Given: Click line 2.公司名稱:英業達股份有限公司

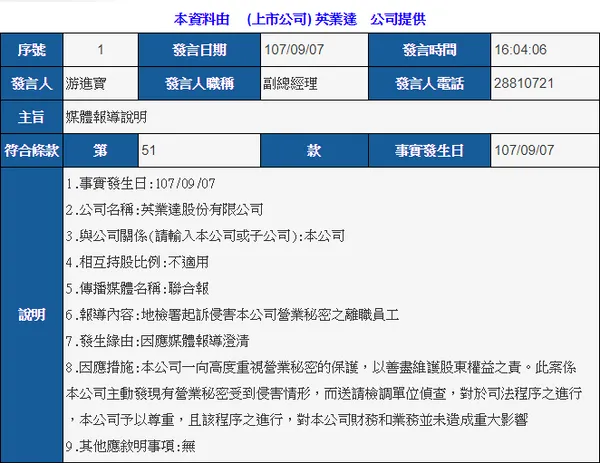Looking at the screenshot, I should coord(165,210).
